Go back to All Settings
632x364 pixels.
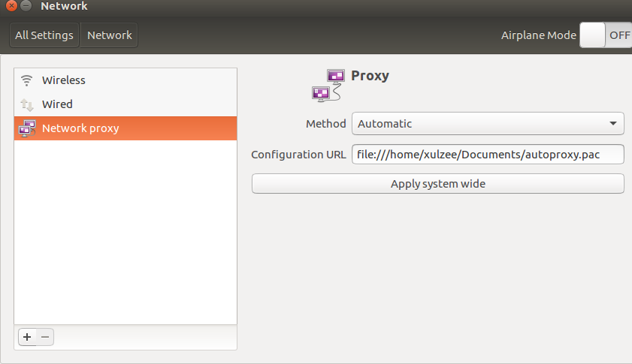coord(44,35)
